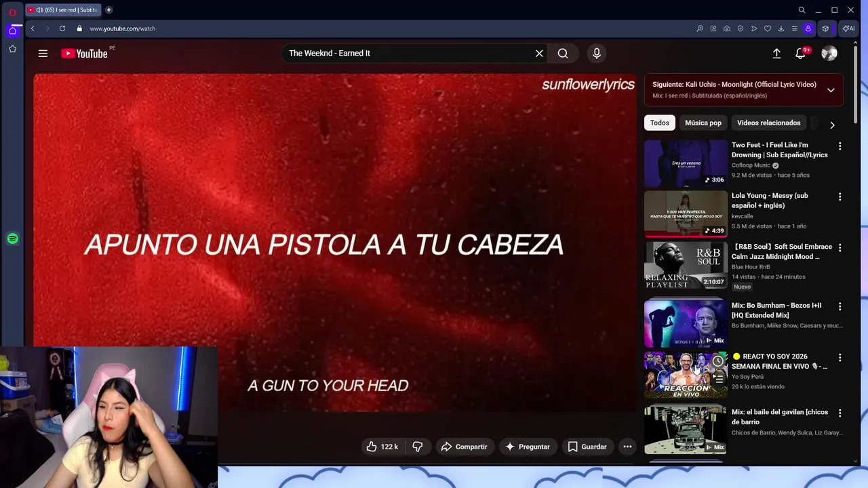Screen dimensions: 868x488
Task: Open options menu for Soft Soul Embrace
Action: [840, 248]
